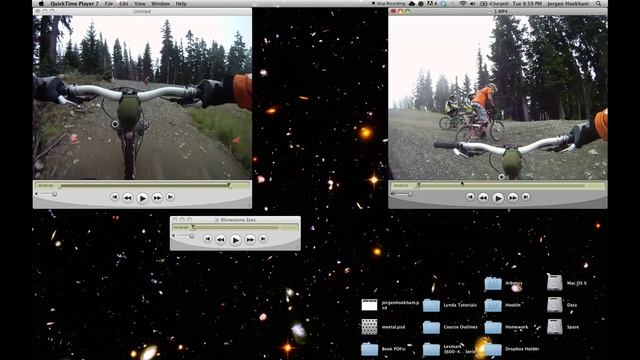Click the 1.MP4 window title bar
The width and height of the screenshot is (640, 360).
(x=498, y=11)
